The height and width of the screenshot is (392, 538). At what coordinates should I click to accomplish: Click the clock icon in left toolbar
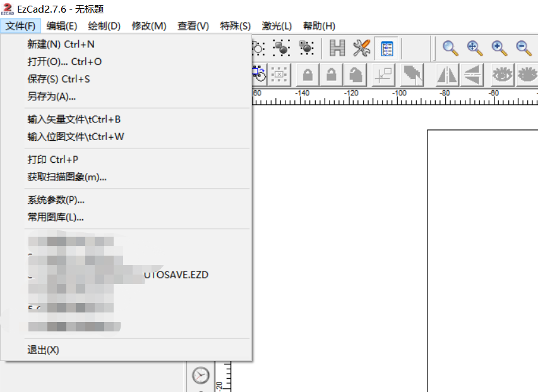tap(201, 375)
